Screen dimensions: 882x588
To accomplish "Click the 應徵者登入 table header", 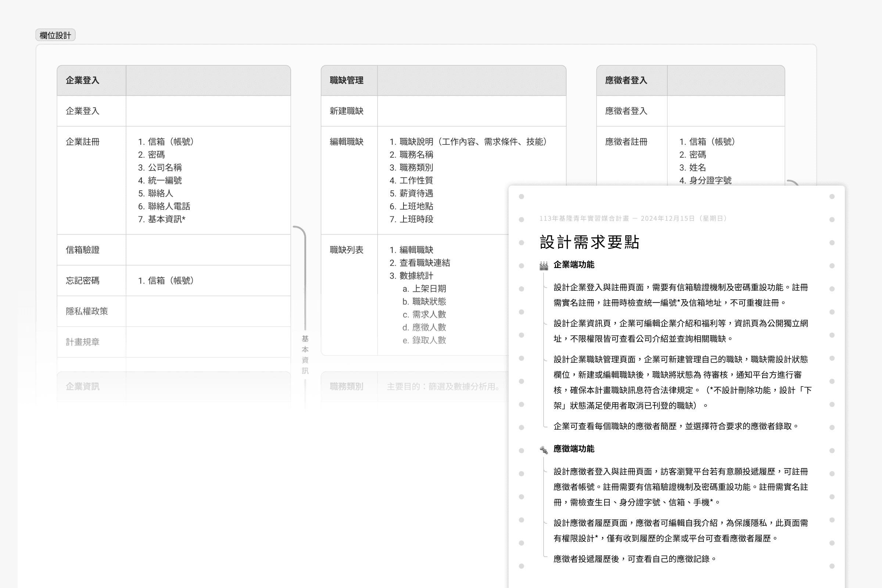I will point(626,80).
